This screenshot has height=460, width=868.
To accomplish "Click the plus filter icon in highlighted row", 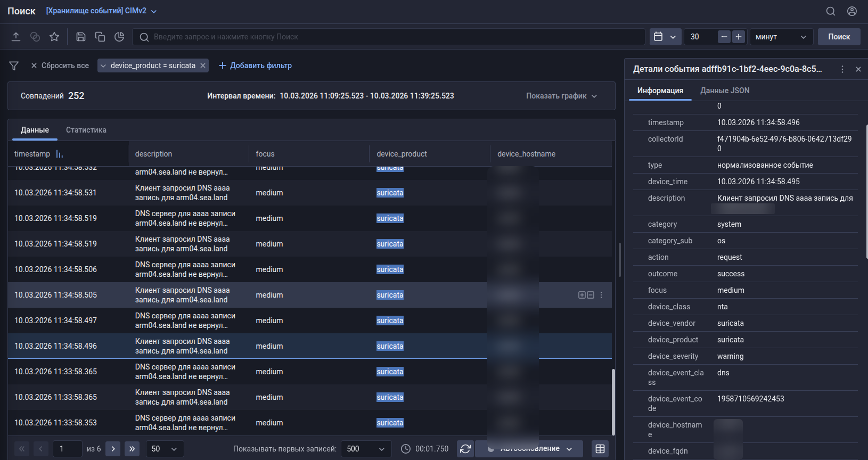I will (x=582, y=295).
